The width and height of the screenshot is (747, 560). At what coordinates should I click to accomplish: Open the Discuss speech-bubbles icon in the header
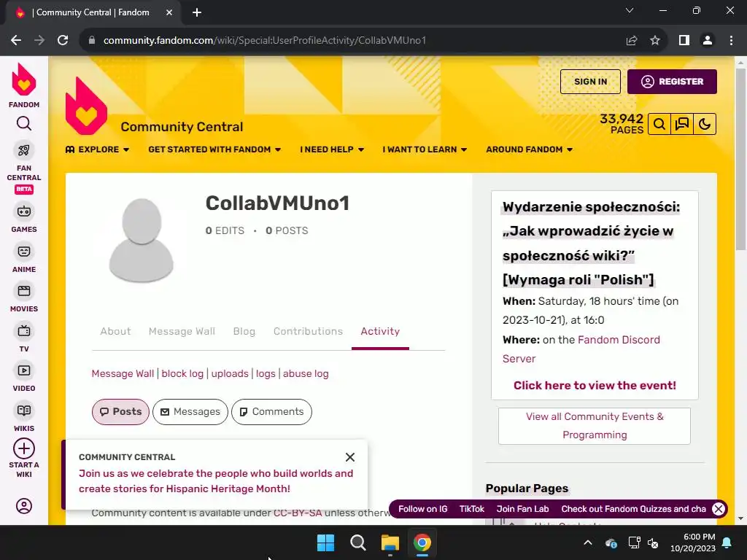coord(682,124)
